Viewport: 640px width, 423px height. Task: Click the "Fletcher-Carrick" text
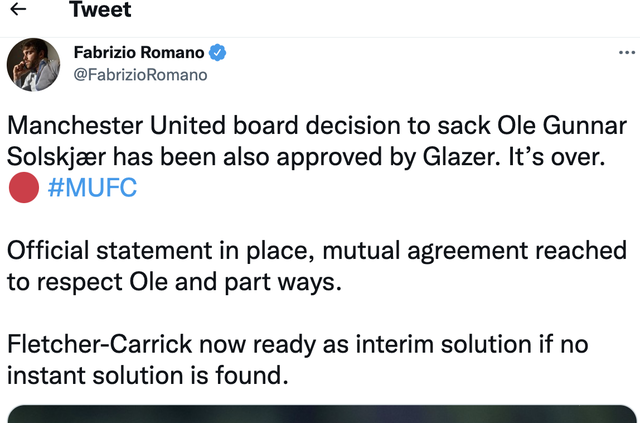[100, 344]
